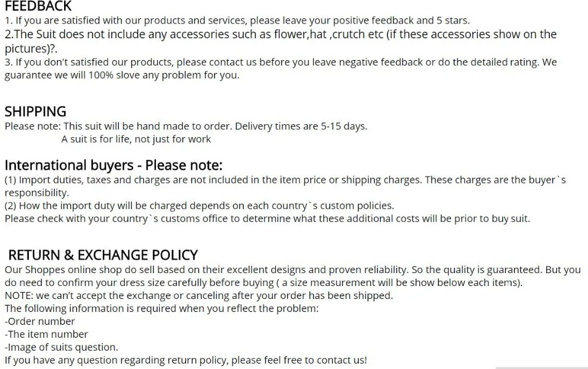Click the '-The item number' list item
The image size is (588, 369).
pos(46,334)
